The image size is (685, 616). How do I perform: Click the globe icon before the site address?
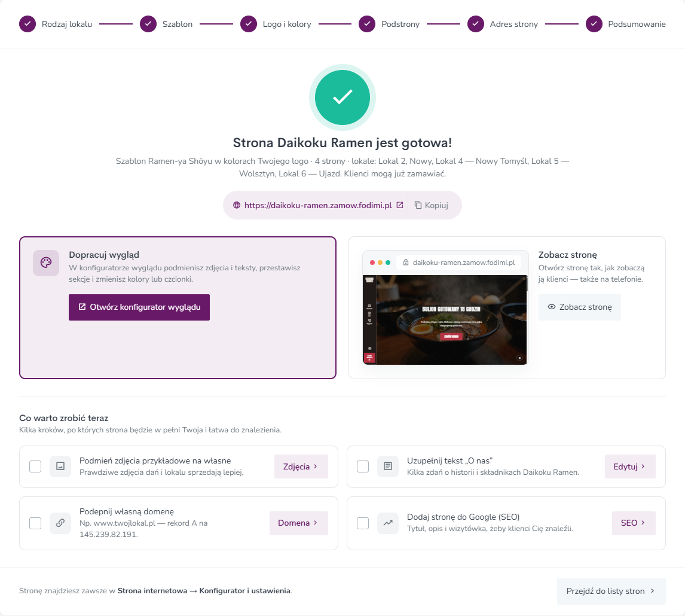[237, 205]
